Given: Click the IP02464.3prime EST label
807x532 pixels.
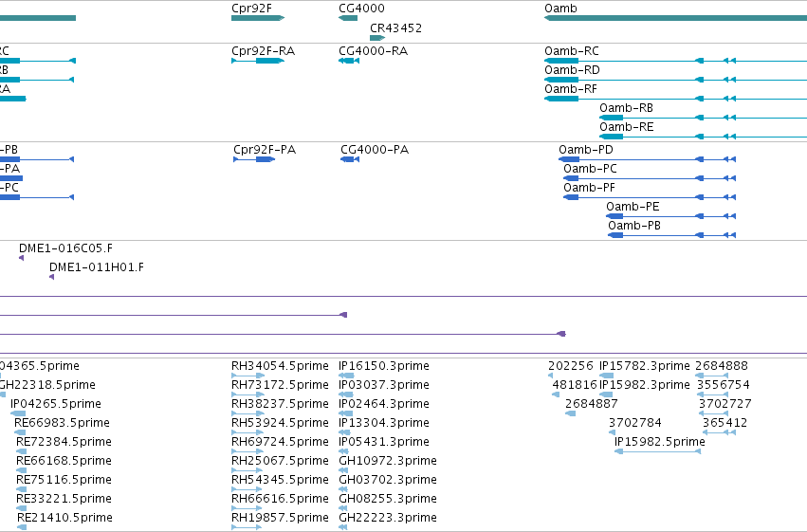Looking at the screenshot, I should point(384,404).
